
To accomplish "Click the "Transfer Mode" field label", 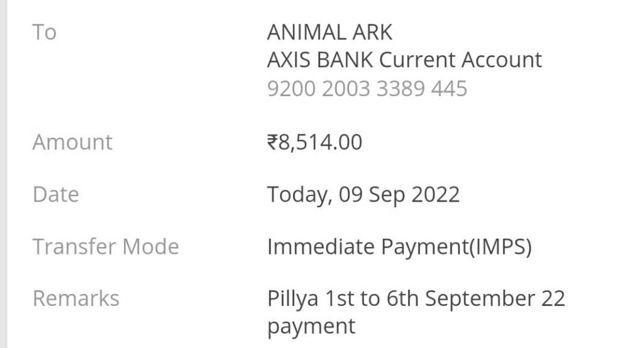I will 106,246.
